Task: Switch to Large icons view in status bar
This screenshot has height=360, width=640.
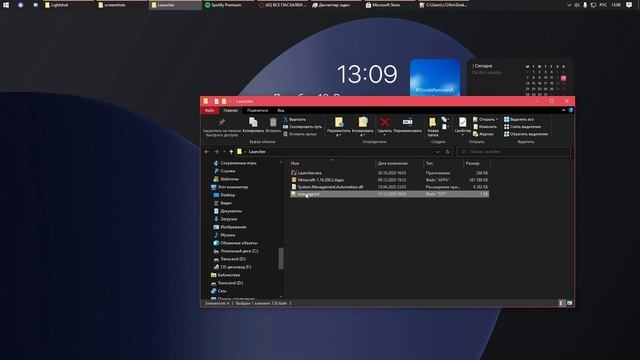Action: pos(569,303)
